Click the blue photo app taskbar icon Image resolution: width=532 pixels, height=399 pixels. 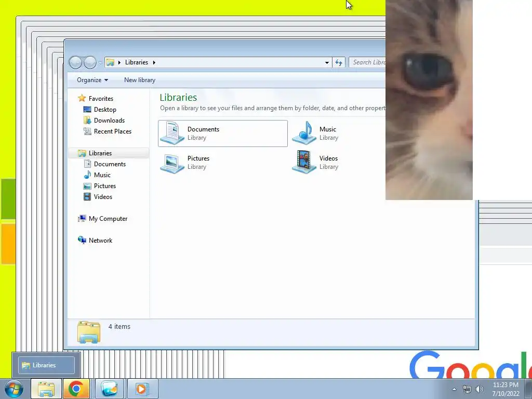pyautogui.click(x=109, y=389)
